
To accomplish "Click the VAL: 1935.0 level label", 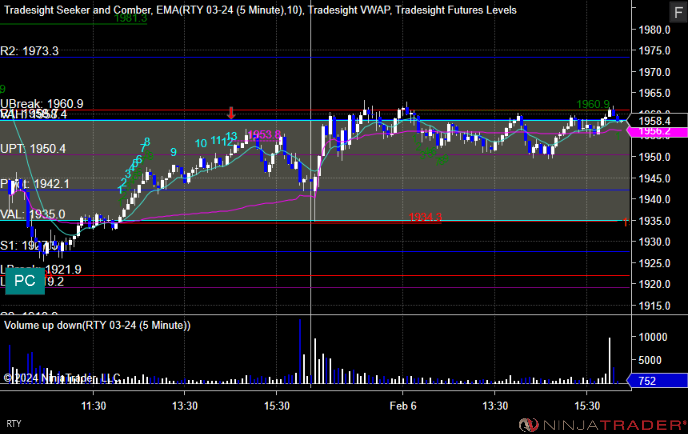I will point(32,214).
